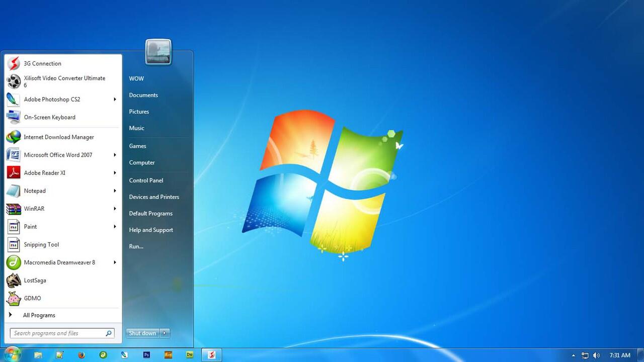The height and width of the screenshot is (362, 644).
Task: Open 3G Connection from Start menu
Action: [x=63, y=63]
